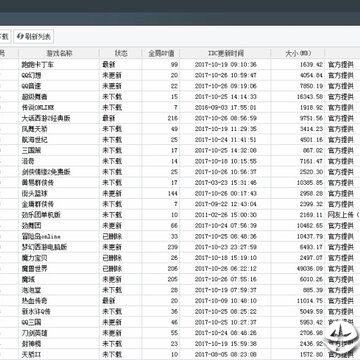Select the 天骄II game row
Screen dimensions: 360x360
click(x=180, y=354)
